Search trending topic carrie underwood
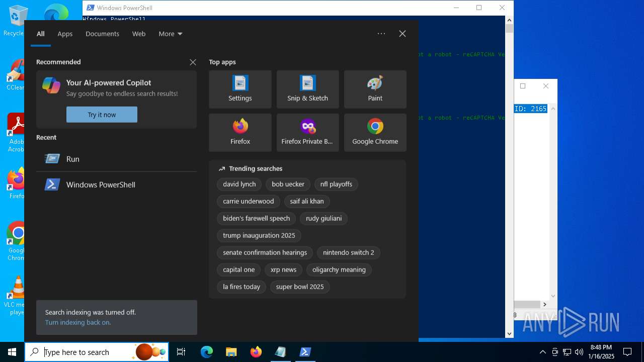 pyautogui.click(x=249, y=202)
